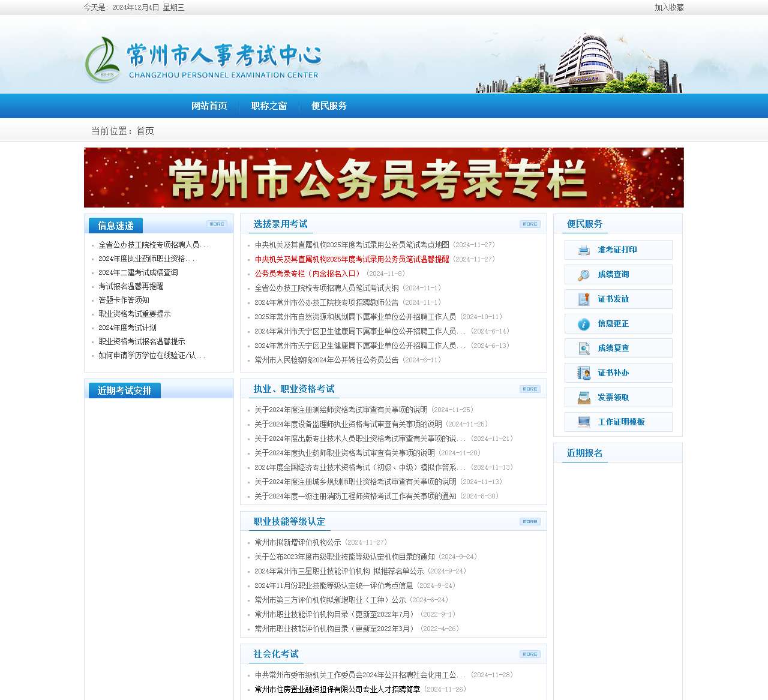Open 中央机关2025年度公务员笔试考点地图 link
The width and height of the screenshot is (768, 700).
click(x=352, y=245)
